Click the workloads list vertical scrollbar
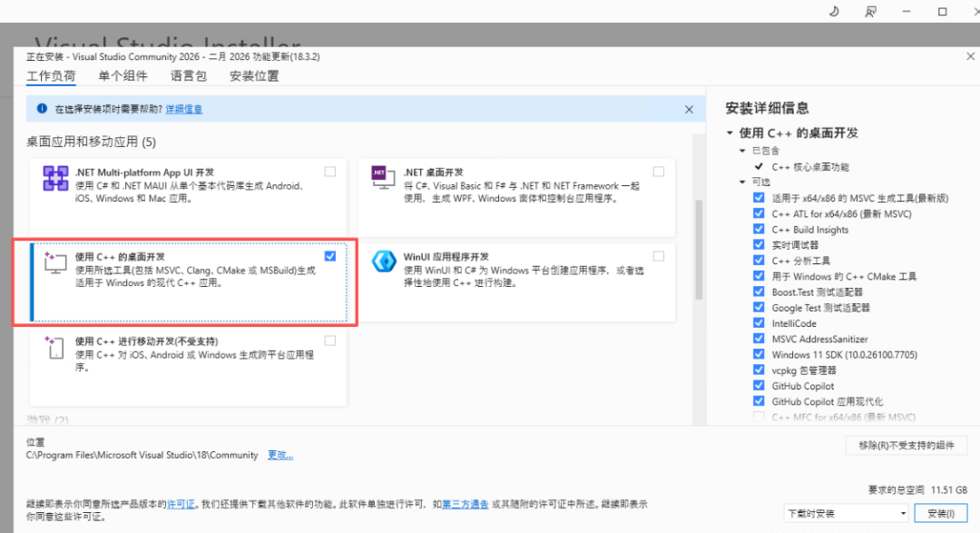Screen dimensions: 980x533 click(x=699, y=251)
